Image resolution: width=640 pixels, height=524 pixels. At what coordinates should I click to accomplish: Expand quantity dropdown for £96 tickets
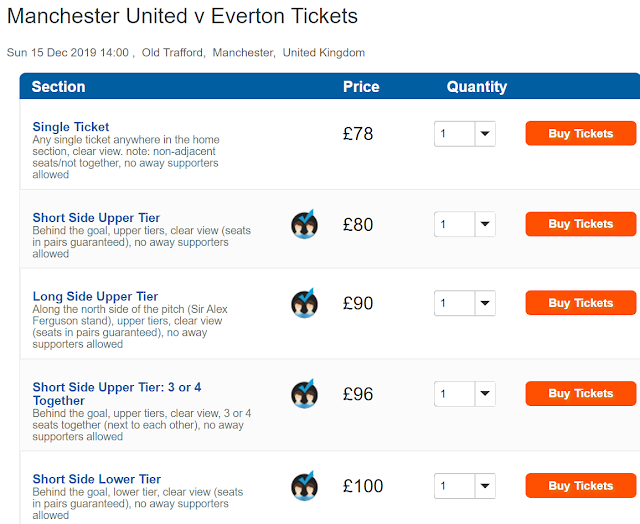pyautogui.click(x=464, y=394)
